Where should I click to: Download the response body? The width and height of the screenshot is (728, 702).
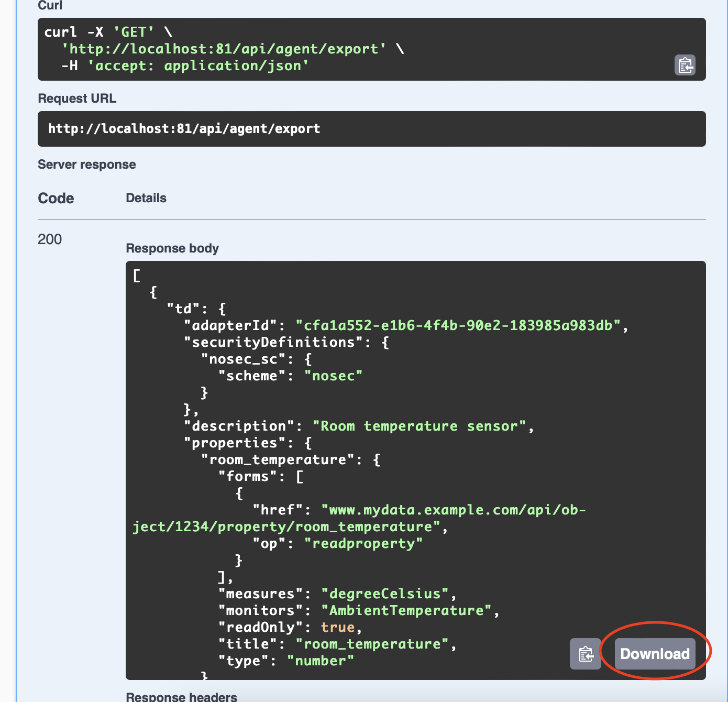[x=655, y=654]
